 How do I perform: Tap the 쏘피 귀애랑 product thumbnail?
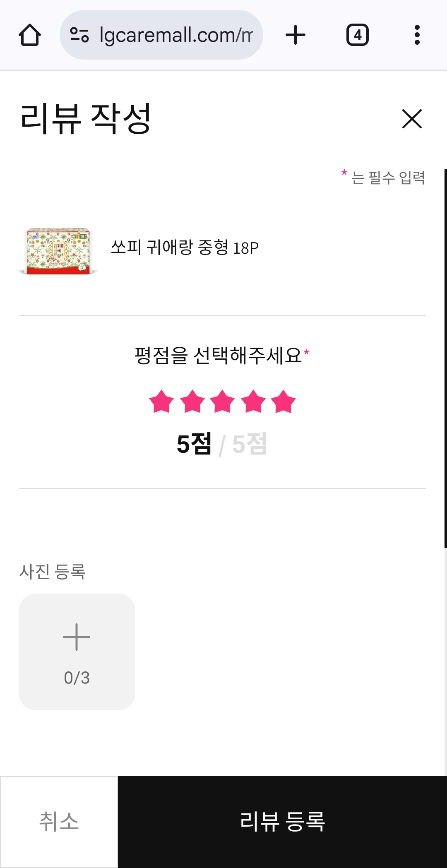pyautogui.click(x=58, y=251)
